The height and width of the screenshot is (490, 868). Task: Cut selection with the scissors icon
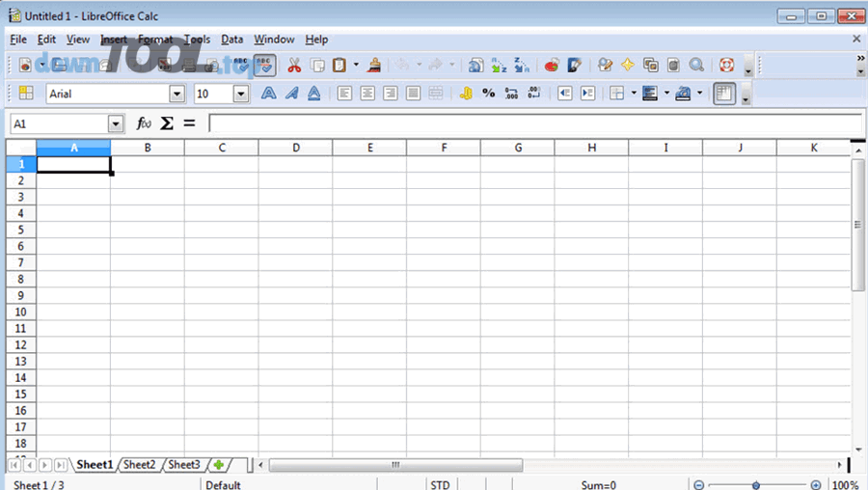pos(294,66)
